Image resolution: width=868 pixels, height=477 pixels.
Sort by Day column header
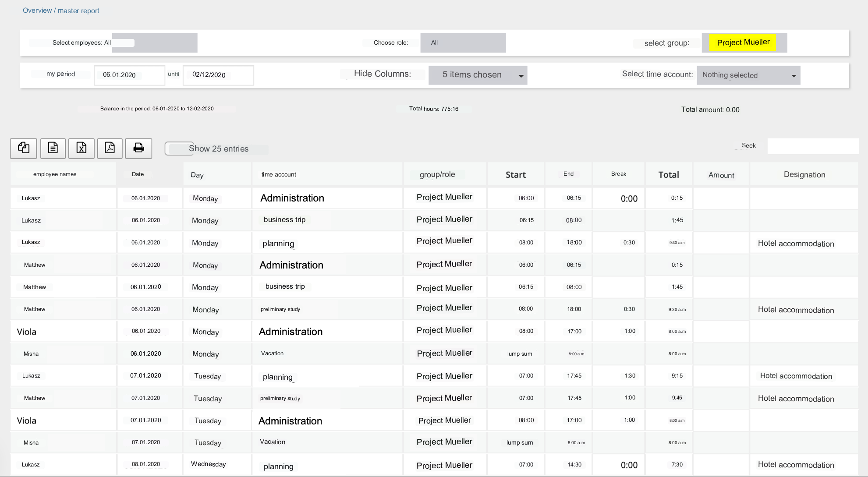217,174
